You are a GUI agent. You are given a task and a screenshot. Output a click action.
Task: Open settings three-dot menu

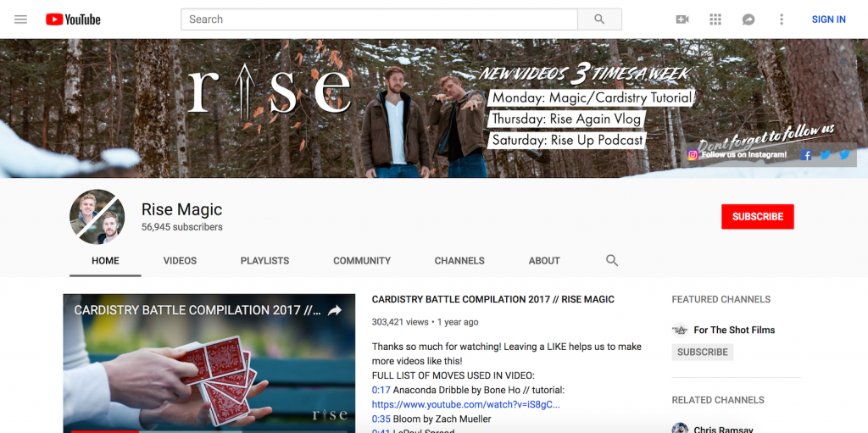click(x=781, y=19)
